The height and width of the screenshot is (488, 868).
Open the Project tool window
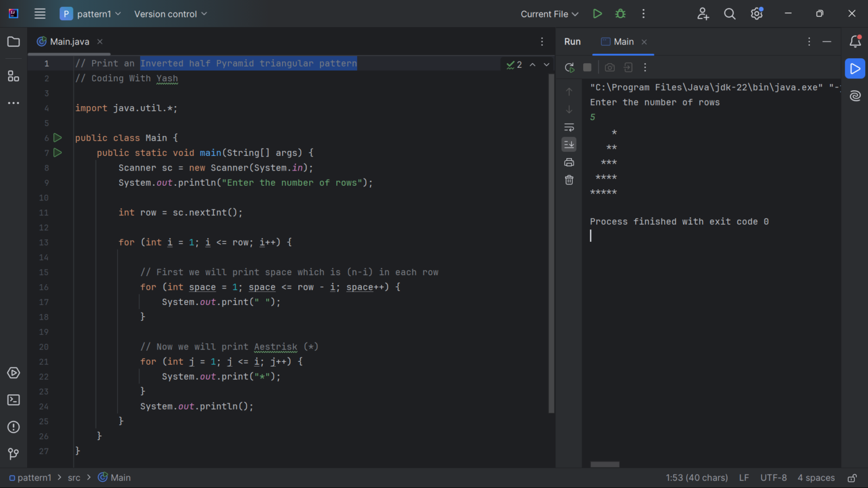[x=14, y=42]
